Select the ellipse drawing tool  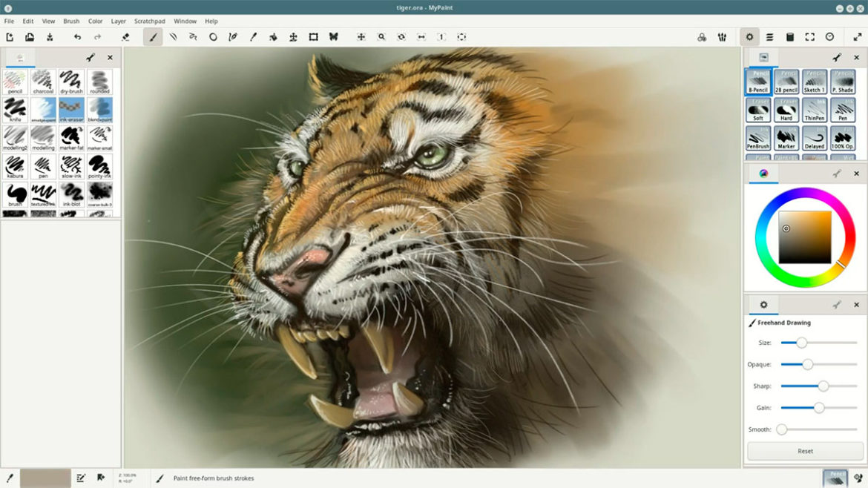(x=213, y=37)
